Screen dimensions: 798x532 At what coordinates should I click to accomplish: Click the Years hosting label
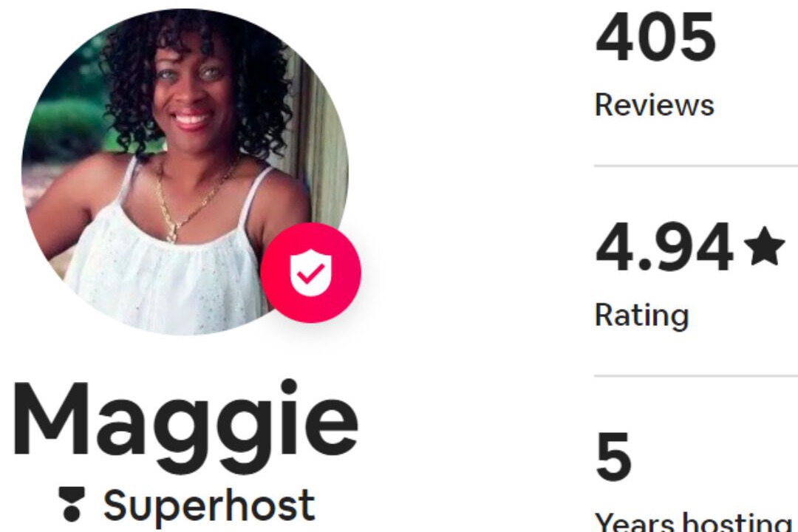pos(693,522)
